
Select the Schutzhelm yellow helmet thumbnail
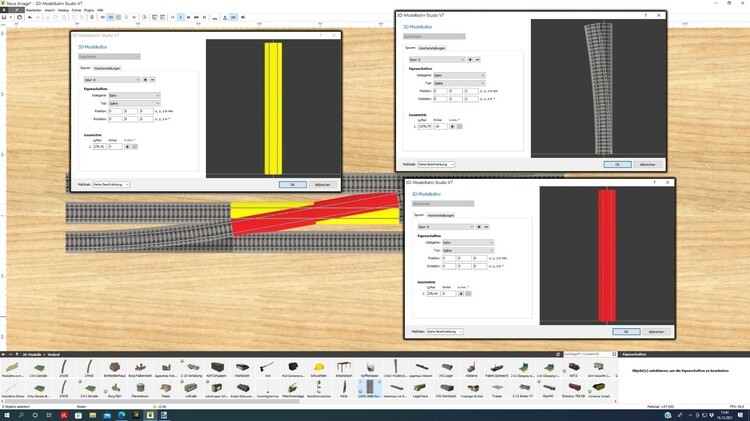point(319,369)
